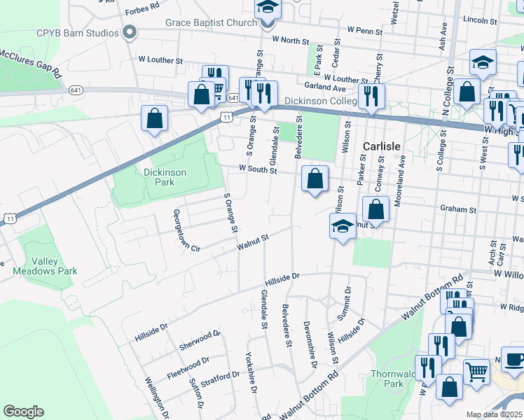The height and width of the screenshot is (420, 524).
Task: Click the Cherry St label
Action: coord(378,69)
